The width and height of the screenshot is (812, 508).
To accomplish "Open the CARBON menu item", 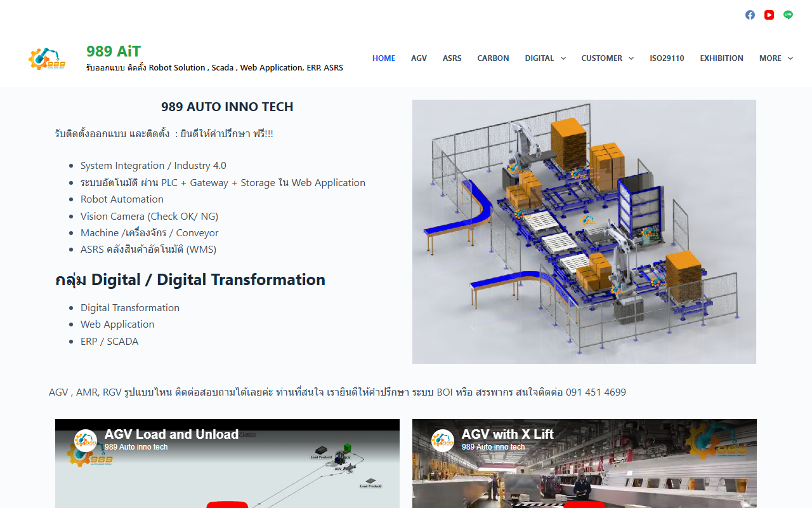I will [x=493, y=58].
